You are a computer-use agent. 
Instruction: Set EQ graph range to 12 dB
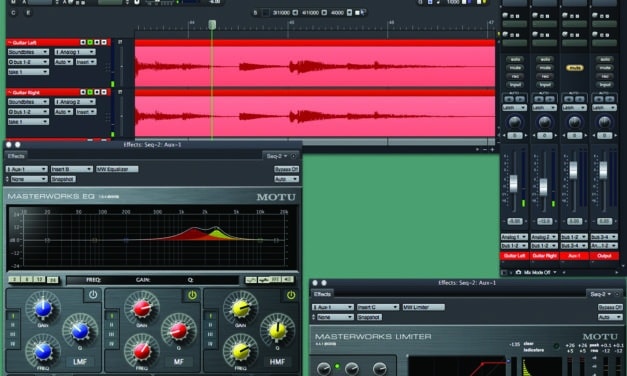pyautogui.click(x=39, y=280)
